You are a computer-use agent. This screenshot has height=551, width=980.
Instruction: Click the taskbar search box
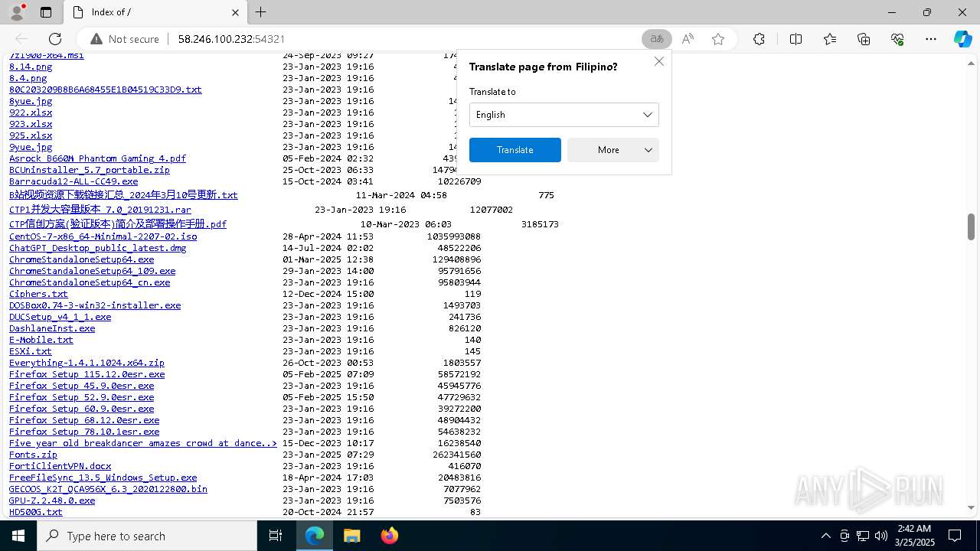pos(147,536)
